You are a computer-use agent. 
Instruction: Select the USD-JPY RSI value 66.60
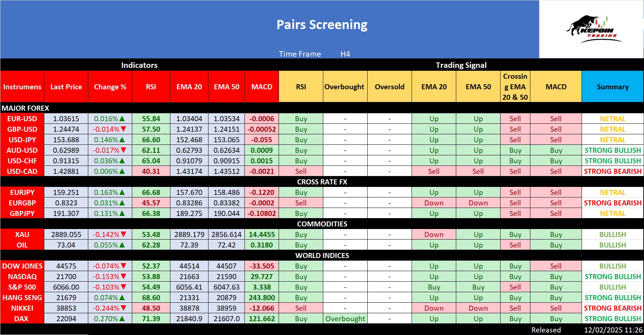pos(151,140)
